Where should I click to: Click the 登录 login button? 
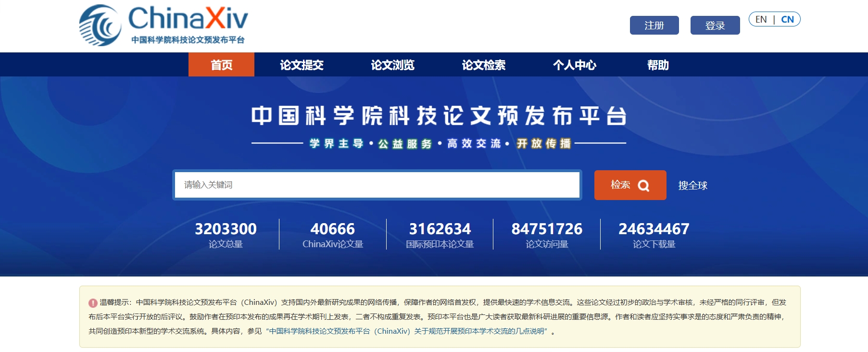[x=715, y=25]
